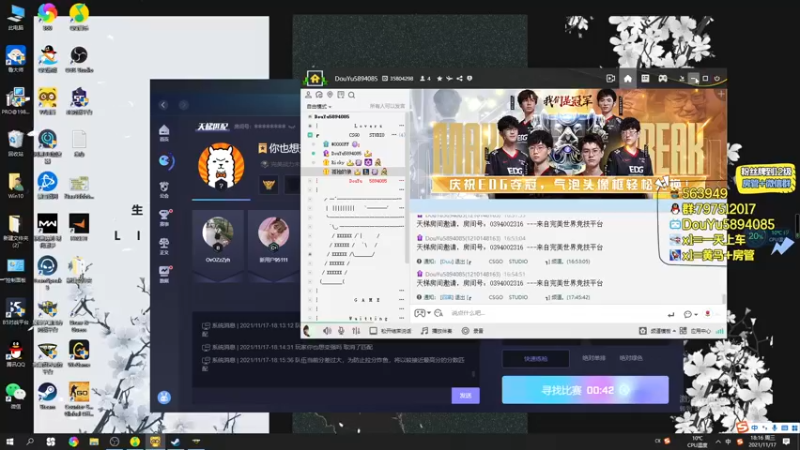Select DouYu5894085 user in channel tree
Image resolution: width=800 pixels, height=450 pixels.
point(346,153)
